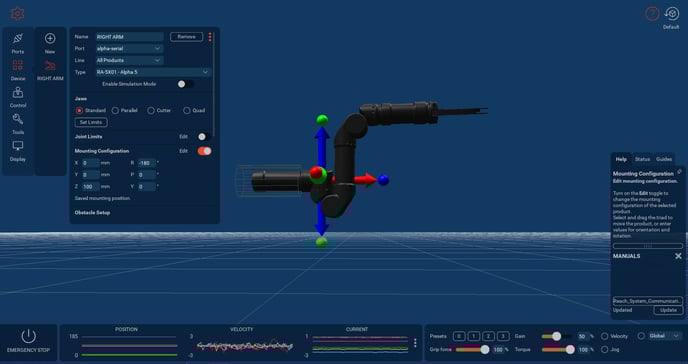The height and width of the screenshot is (364, 688).
Task: Expand the Port alpha-serial dropdown
Action: click(129, 48)
